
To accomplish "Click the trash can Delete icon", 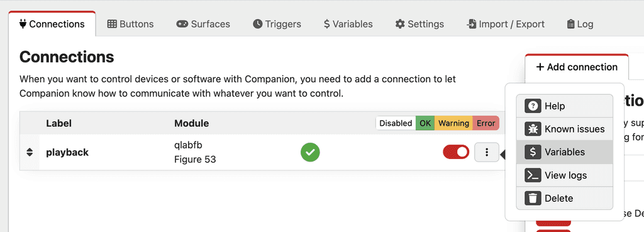I will point(533,198).
